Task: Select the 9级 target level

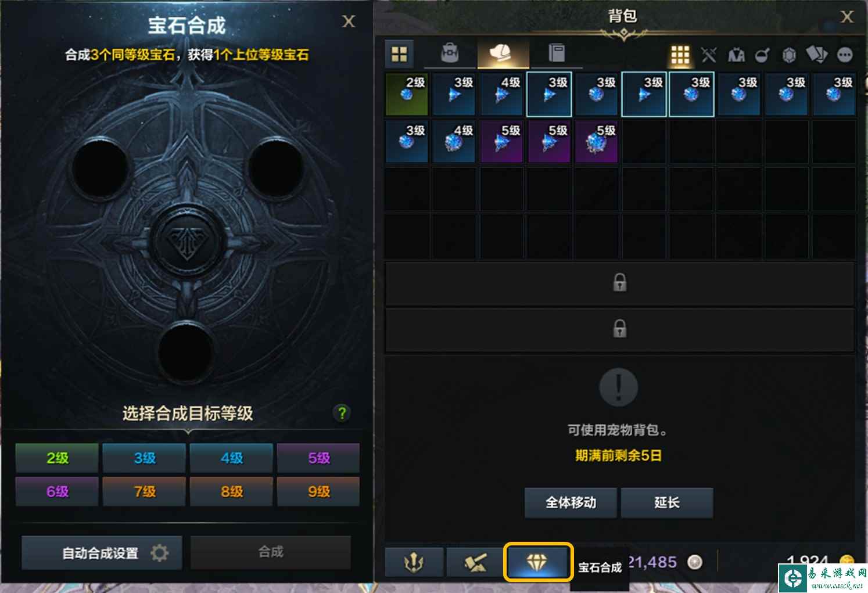Action: click(x=318, y=491)
